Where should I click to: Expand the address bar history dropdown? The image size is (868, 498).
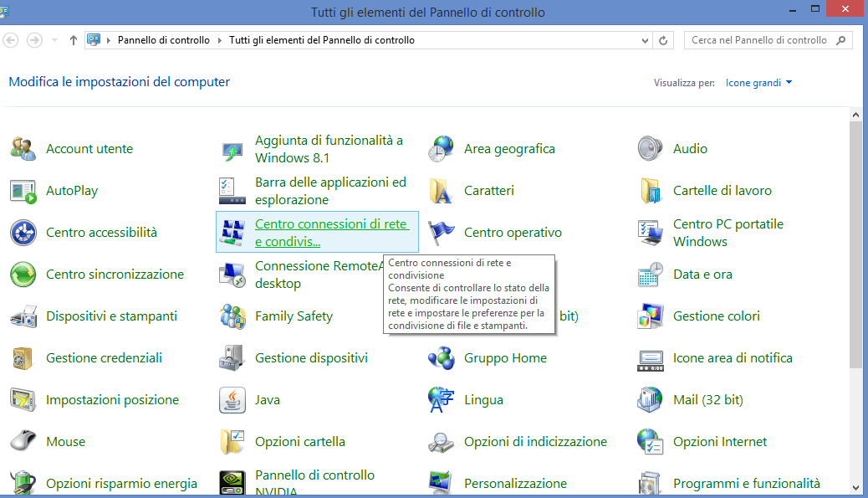coord(645,40)
